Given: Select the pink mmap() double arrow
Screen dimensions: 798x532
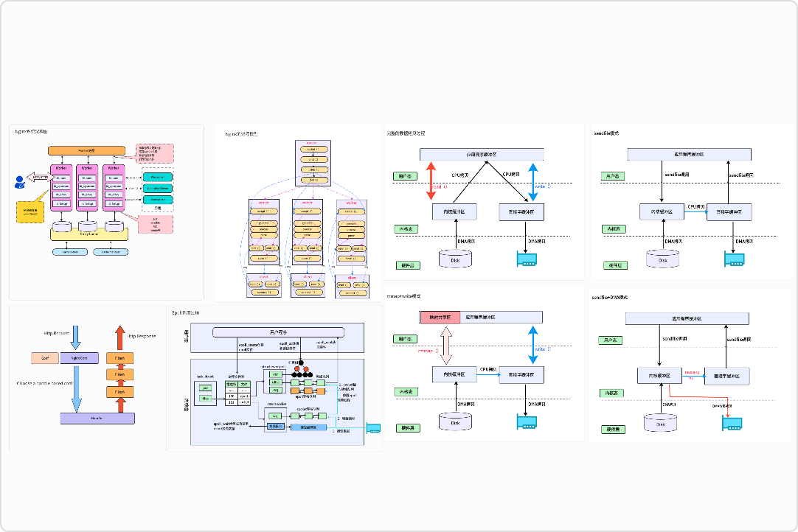Looking at the screenshot, I should tap(445, 346).
